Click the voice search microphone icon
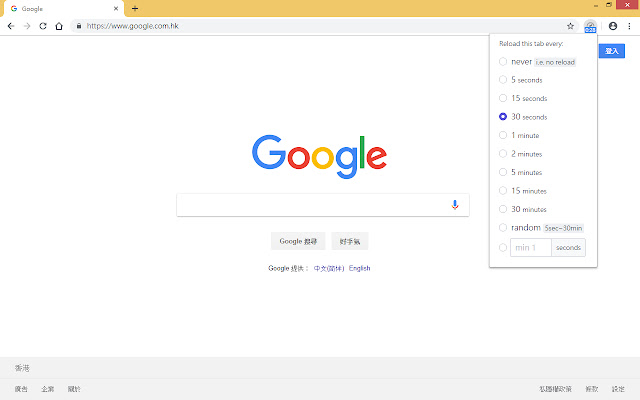 point(455,204)
